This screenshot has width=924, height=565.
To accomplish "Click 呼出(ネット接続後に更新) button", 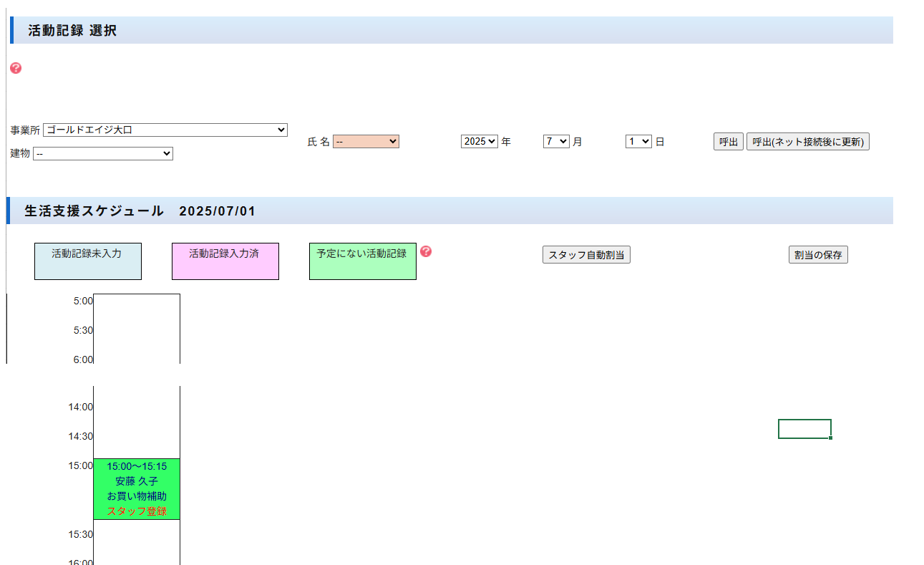I will (807, 142).
